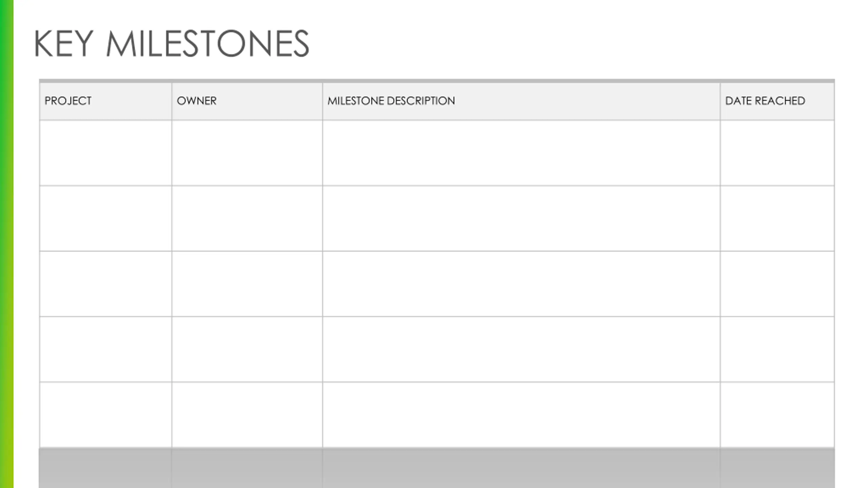
Task: Click fourth row cell in OWNER column
Action: tap(247, 349)
